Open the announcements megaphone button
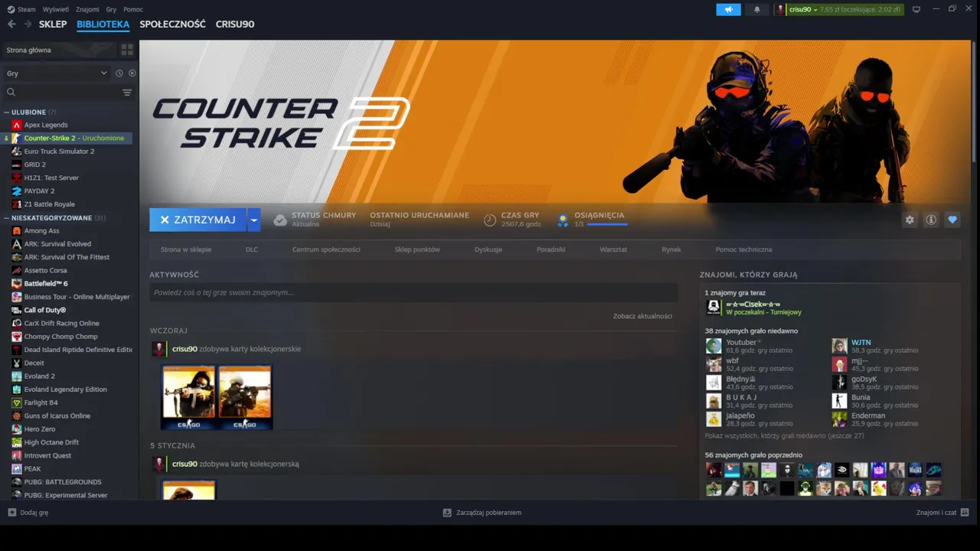Screen dimensions: 980x551 coord(728,9)
